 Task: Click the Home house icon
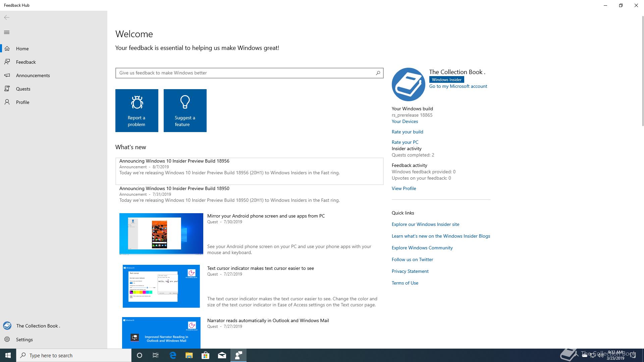[7, 49]
